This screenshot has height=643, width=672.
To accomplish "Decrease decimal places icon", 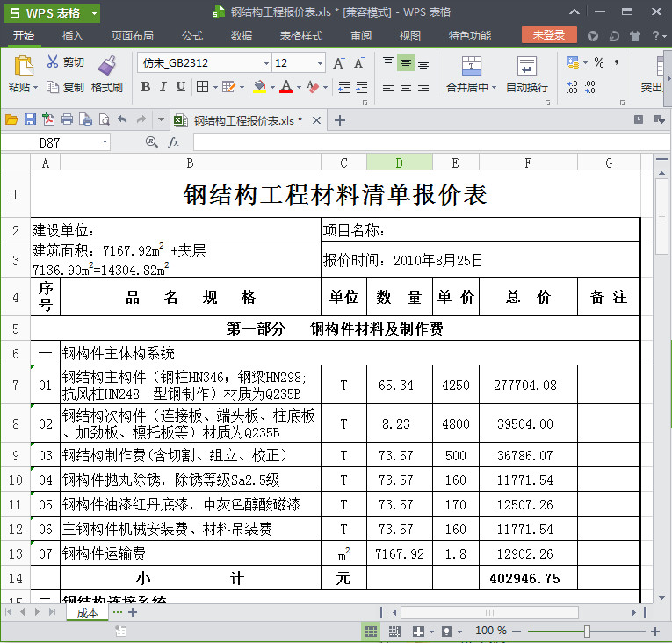I will point(590,87).
